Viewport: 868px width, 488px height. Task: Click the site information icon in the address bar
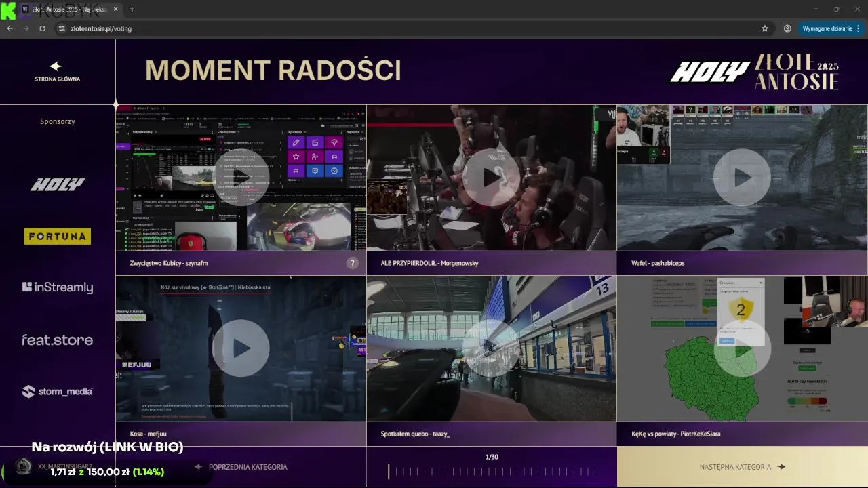pos(62,28)
